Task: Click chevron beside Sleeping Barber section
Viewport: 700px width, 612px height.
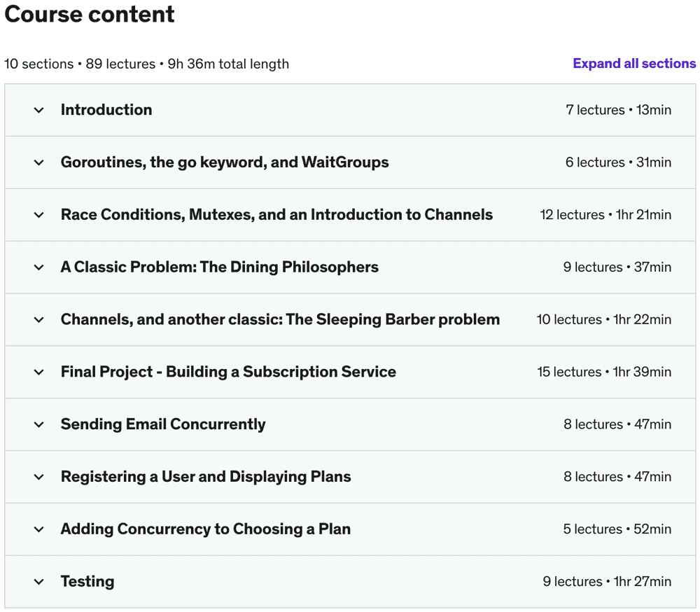Action: point(39,320)
